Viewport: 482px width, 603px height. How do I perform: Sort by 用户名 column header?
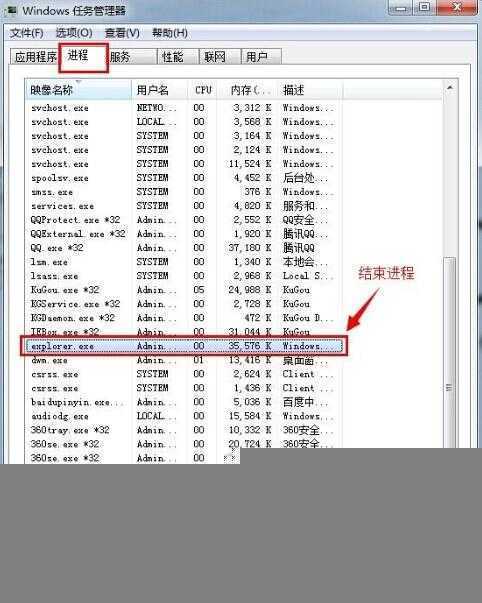tap(160, 90)
